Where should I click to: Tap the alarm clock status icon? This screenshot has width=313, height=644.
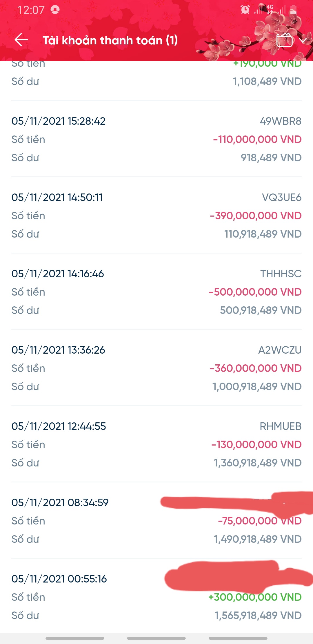tap(245, 10)
